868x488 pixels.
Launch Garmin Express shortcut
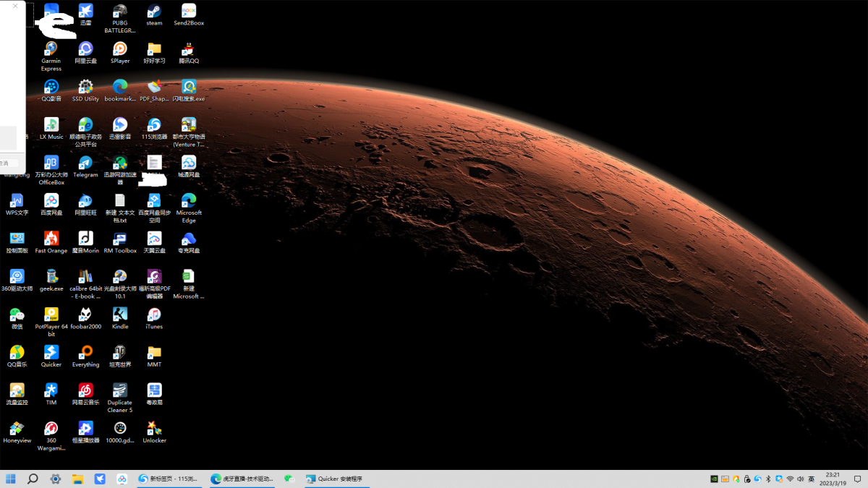[51, 56]
